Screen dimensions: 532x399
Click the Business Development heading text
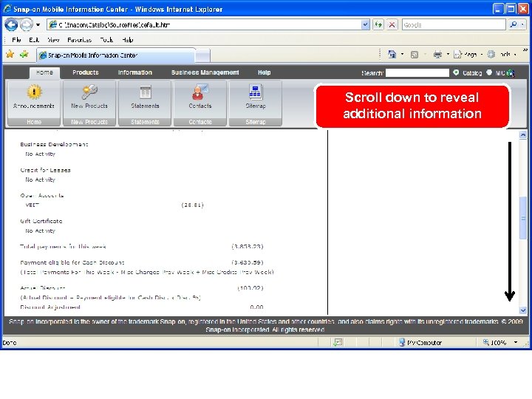coord(54,144)
